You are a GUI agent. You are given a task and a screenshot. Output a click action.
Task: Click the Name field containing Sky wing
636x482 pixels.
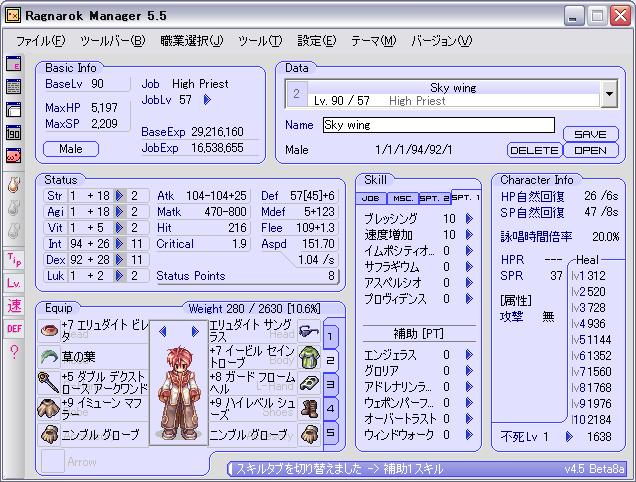click(438, 125)
